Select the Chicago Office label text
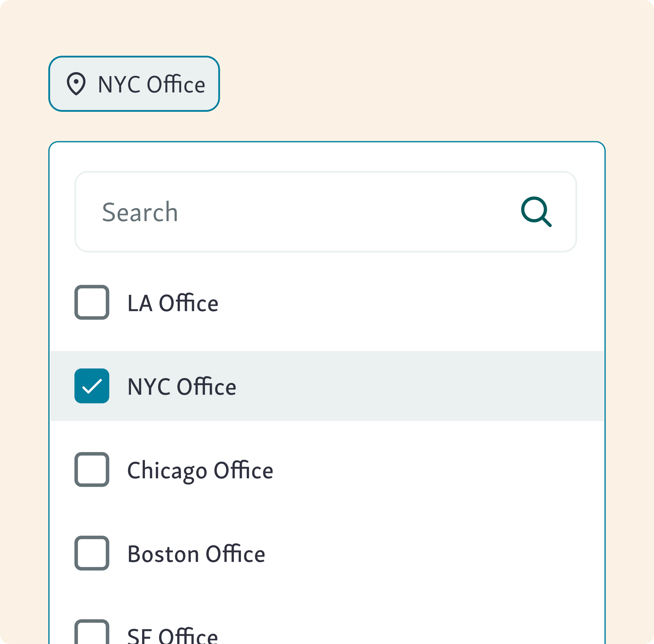This screenshot has width=654, height=644. (200, 469)
